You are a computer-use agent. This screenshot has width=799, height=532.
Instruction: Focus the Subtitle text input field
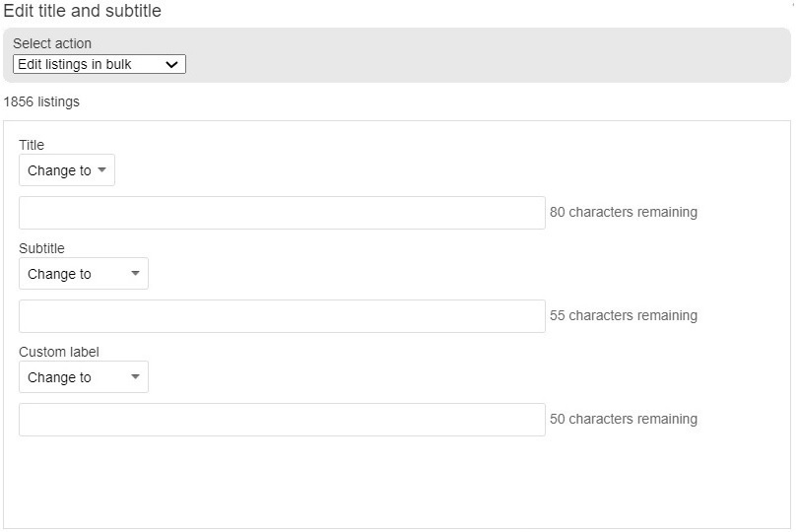tap(282, 316)
